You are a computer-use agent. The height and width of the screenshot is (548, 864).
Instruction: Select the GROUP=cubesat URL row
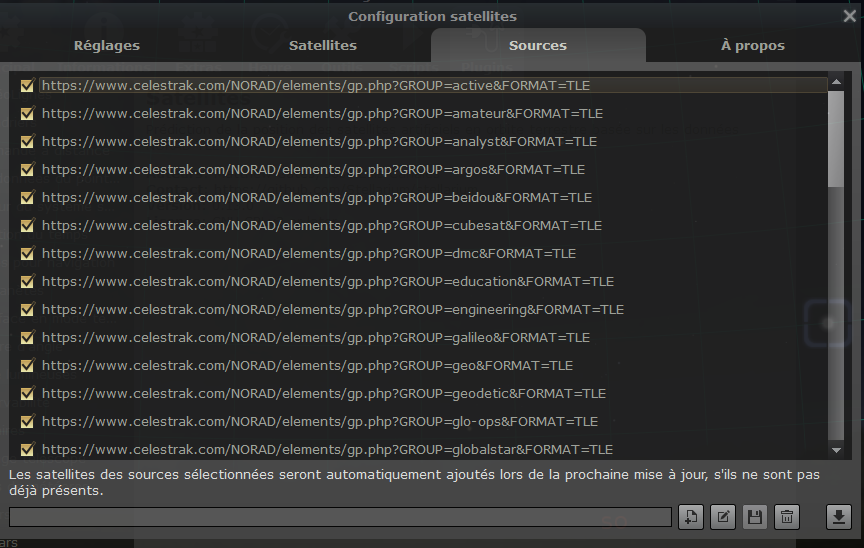click(433, 226)
